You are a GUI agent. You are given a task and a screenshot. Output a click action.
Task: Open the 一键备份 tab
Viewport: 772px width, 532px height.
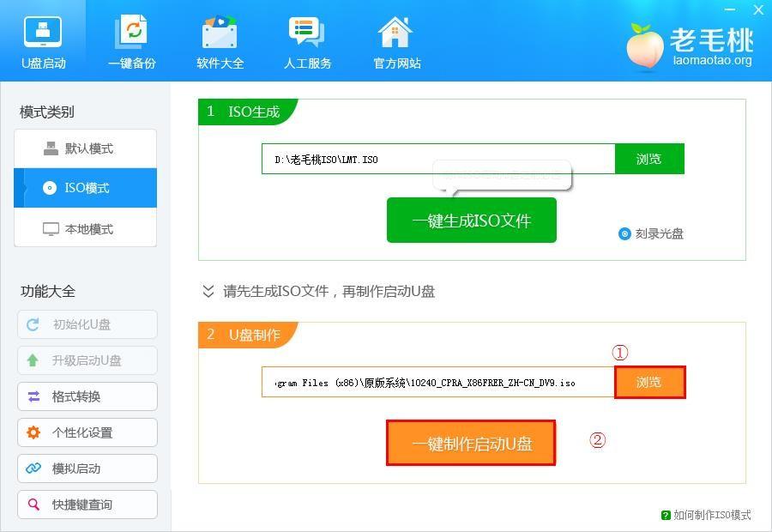131,42
